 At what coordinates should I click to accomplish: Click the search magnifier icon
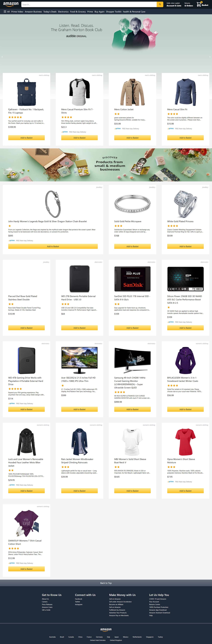(x=160, y=4)
